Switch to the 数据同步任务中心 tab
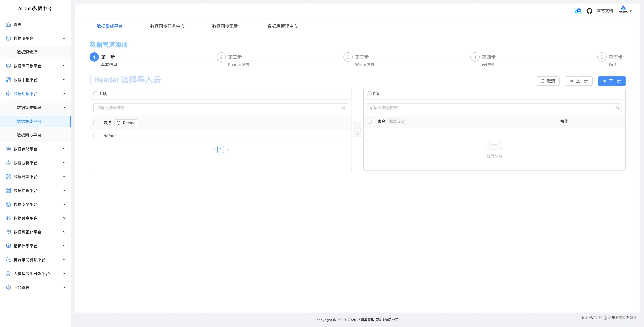The image size is (644, 327). pos(167,26)
